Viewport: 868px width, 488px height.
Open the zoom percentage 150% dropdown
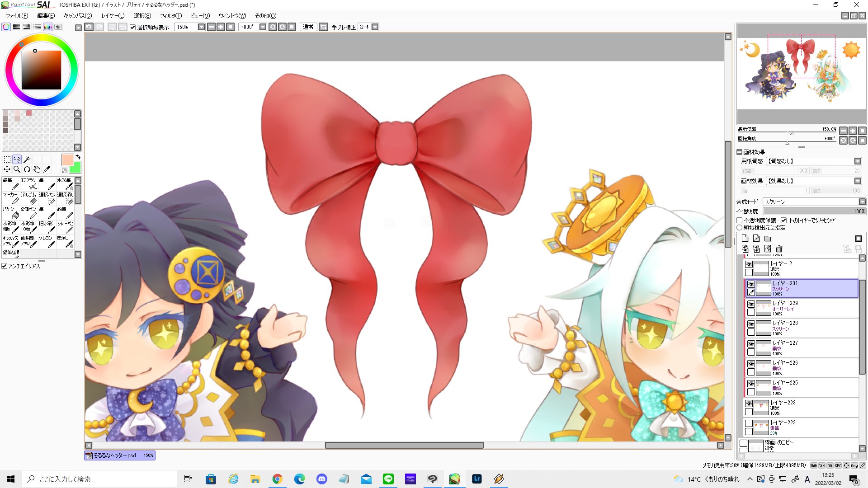[201, 27]
